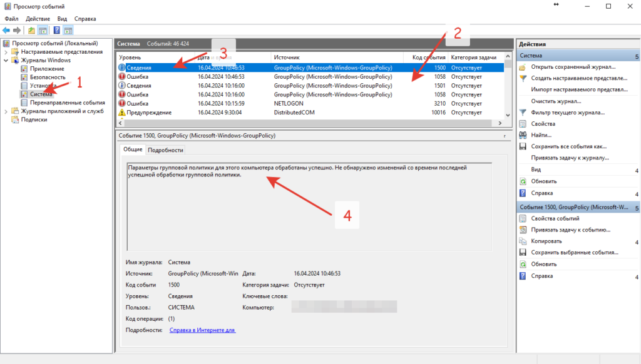Image resolution: width=641 pixels, height=364 pixels.
Task: Open the Действие menu
Action: [x=38, y=19]
